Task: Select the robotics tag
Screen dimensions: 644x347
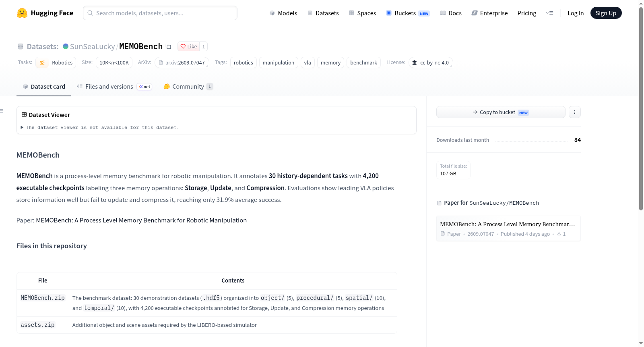Action: 244,62
